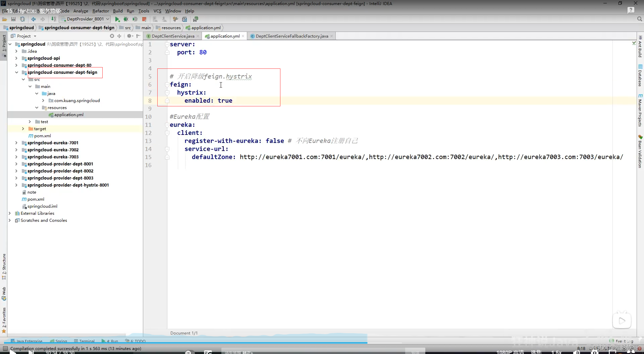This screenshot has width=644, height=354.
Task: Expand com.kuang.springcloud package
Action: point(43,100)
